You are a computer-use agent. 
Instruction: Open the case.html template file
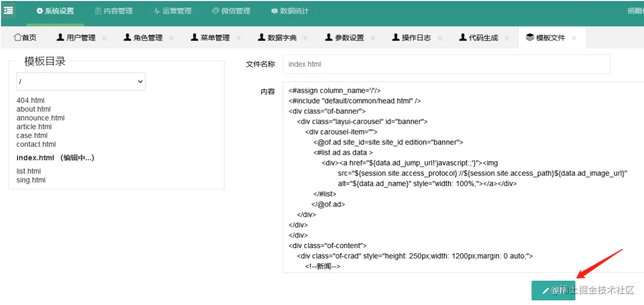coord(32,136)
